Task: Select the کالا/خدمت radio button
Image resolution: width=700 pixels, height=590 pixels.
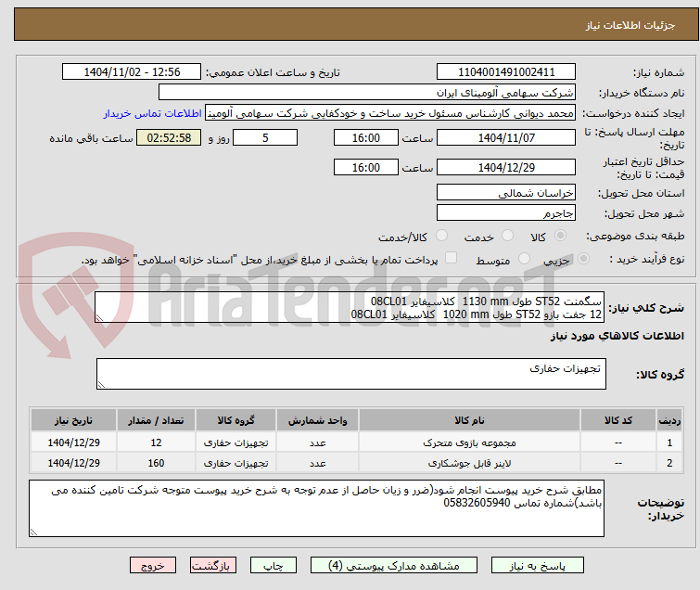Action: point(441,236)
